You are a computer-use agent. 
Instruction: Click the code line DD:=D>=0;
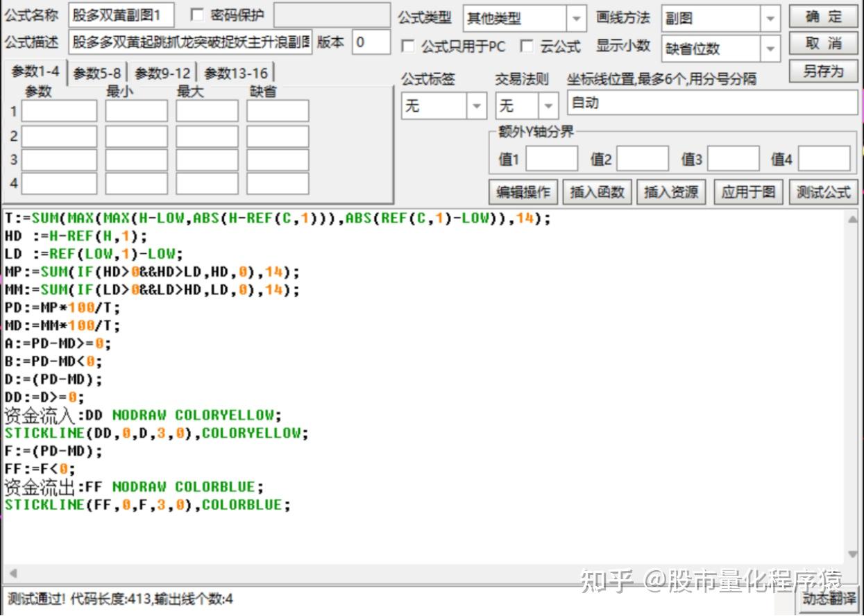click(44, 397)
